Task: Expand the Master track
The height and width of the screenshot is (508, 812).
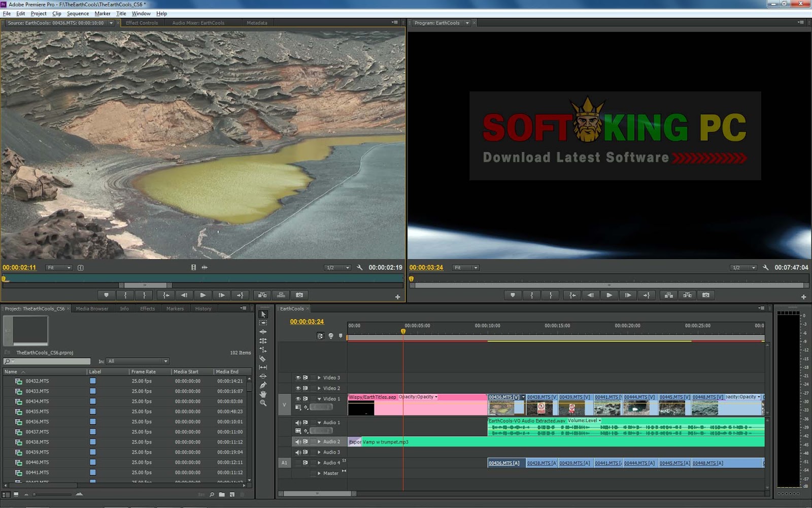Action: (319, 473)
